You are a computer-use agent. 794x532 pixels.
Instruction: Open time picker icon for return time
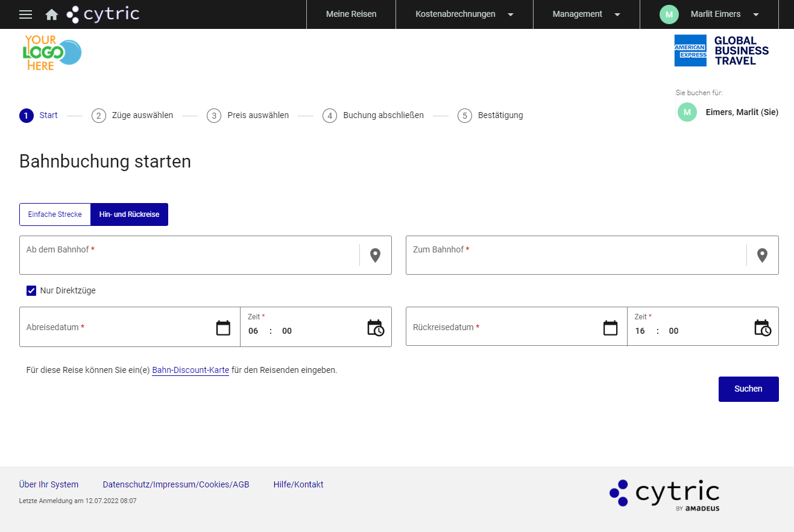(x=763, y=328)
